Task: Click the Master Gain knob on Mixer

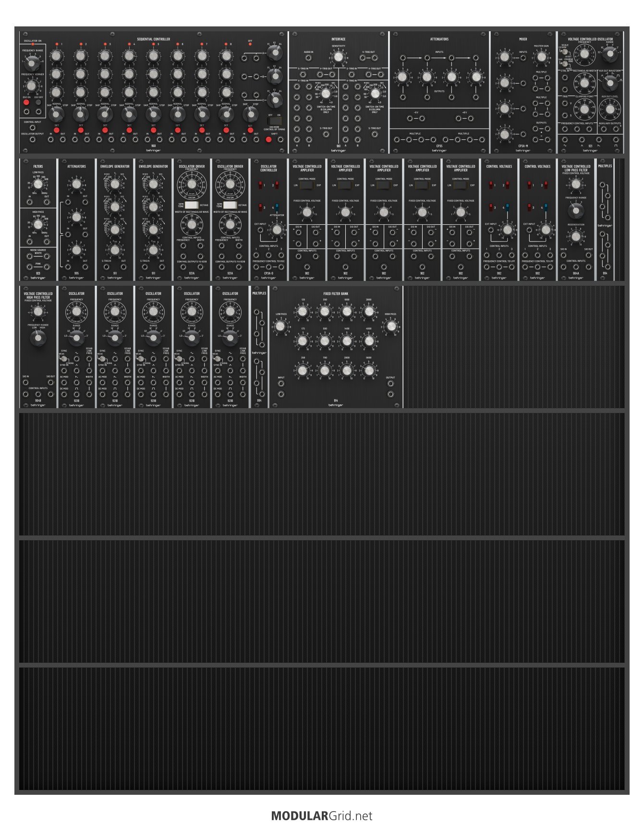Action: [541, 57]
